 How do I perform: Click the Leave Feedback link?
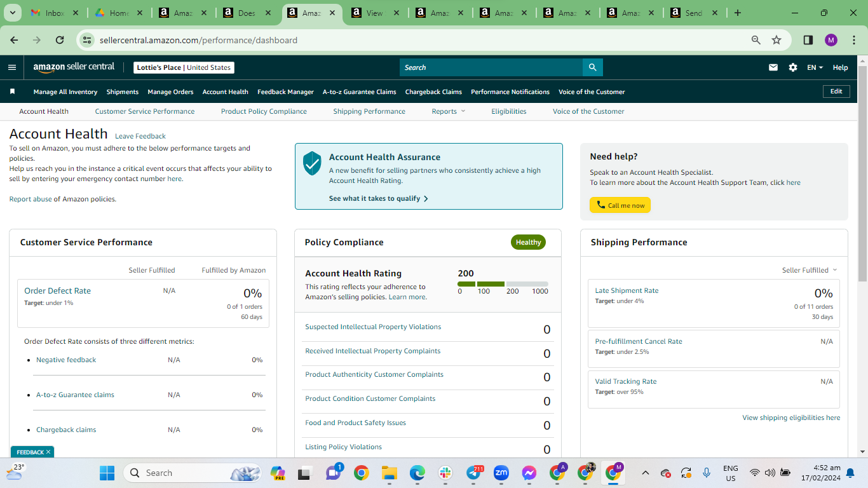(140, 136)
